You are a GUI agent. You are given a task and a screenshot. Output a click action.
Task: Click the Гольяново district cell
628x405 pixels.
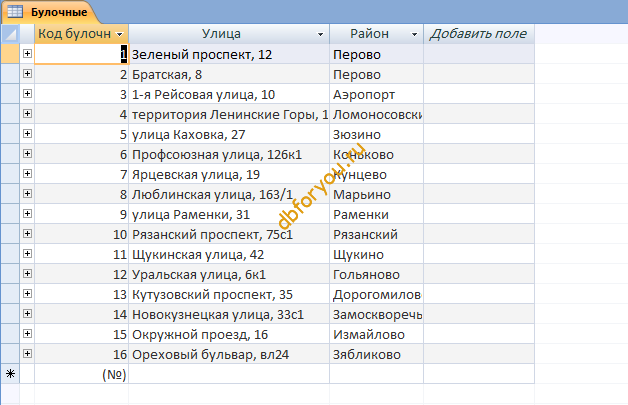pos(376,274)
